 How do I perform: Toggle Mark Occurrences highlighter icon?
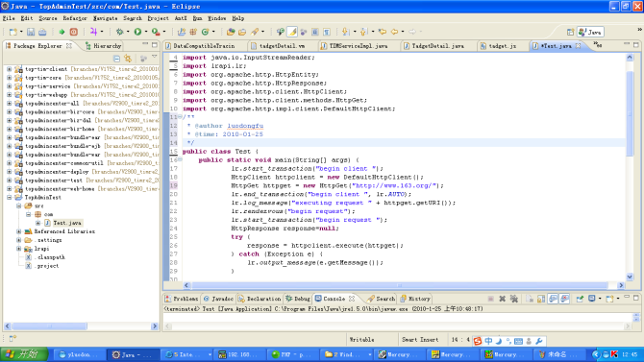(x=292, y=32)
